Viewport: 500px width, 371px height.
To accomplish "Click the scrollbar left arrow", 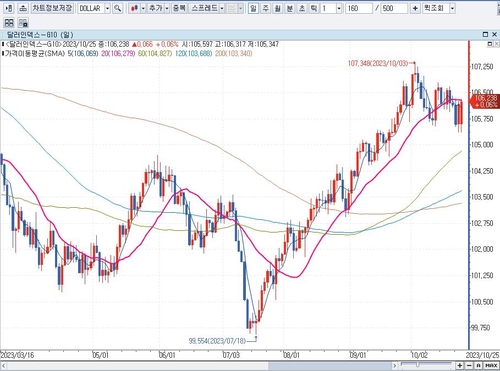I will pos(3,366).
